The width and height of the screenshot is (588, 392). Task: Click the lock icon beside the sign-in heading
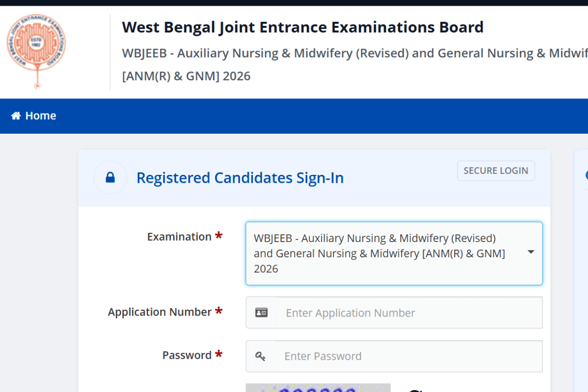(110, 177)
